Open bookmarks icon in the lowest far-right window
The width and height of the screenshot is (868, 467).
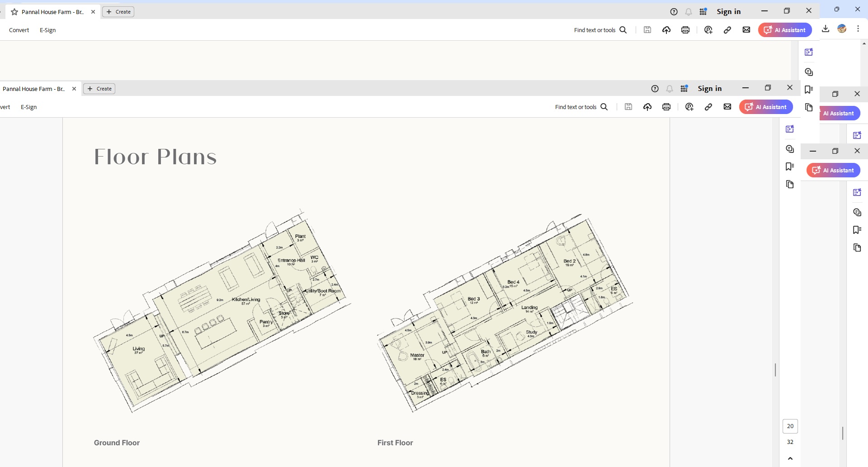[857, 230]
